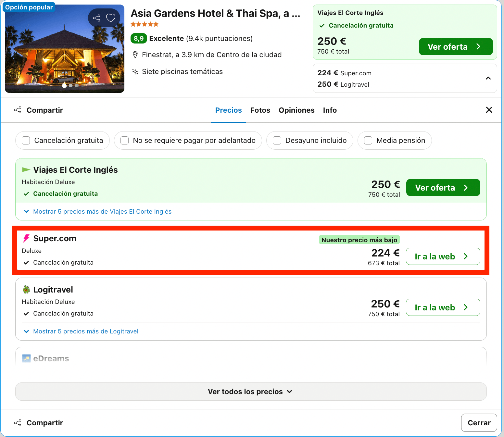Click Ver oferta in the top summary card
This screenshot has width=504, height=437.
pyautogui.click(x=456, y=47)
